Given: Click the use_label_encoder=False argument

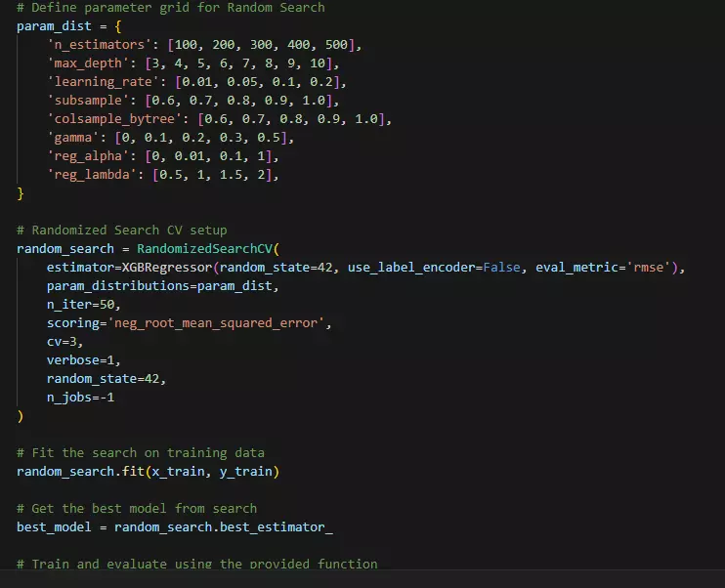Looking at the screenshot, I should pos(434,268).
